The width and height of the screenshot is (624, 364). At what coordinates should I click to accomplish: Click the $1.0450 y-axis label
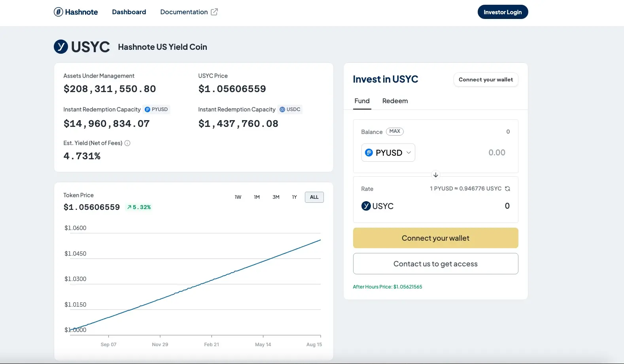(75, 254)
